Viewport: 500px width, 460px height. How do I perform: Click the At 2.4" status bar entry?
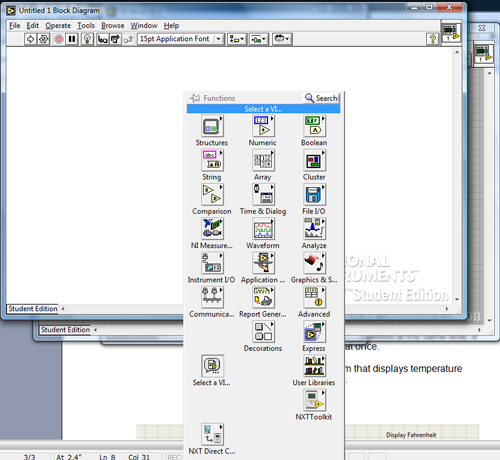point(69,457)
